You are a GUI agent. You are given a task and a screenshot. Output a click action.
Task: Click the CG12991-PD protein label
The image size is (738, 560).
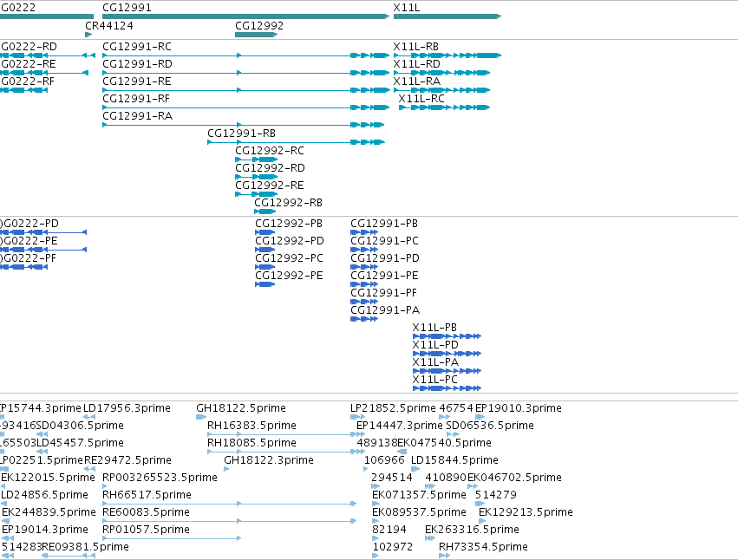coord(385,258)
